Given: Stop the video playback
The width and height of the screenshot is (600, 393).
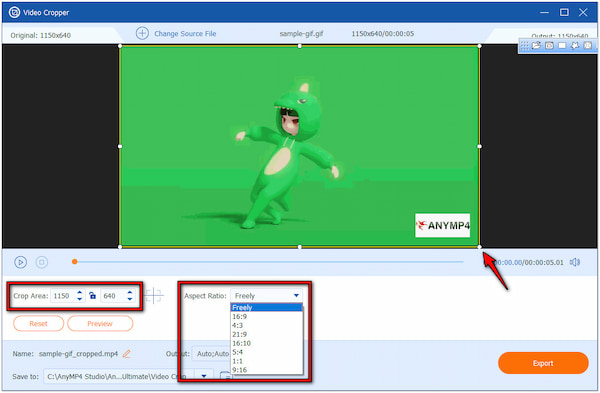Looking at the screenshot, I should (x=42, y=262).
